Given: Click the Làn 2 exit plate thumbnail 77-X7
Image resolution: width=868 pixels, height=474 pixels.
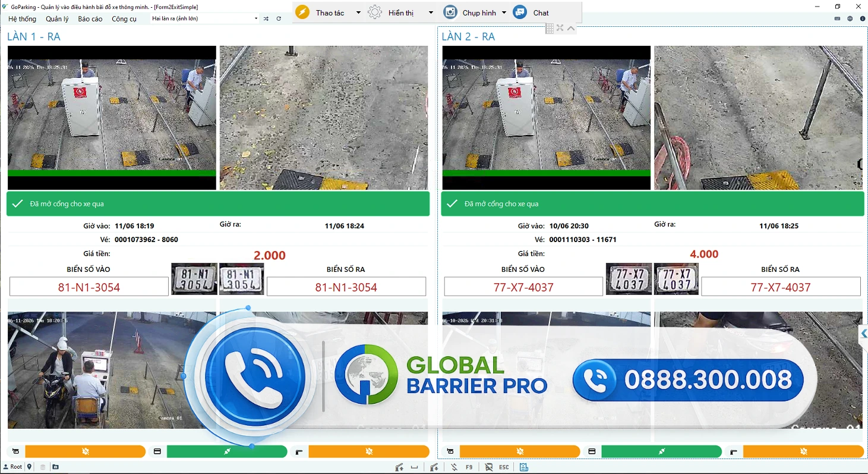Looking at the screenshot, I should click(x=676, y=279).
